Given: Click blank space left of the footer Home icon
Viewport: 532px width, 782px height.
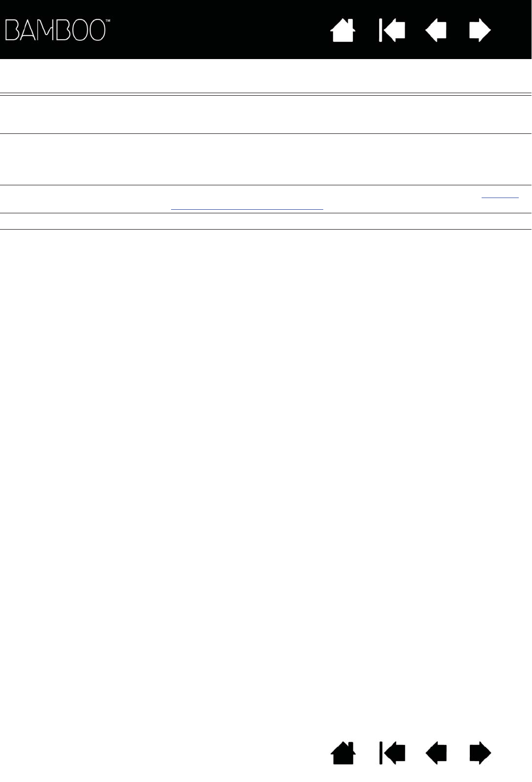Looking at the screenshot, I should coord(163,753).
